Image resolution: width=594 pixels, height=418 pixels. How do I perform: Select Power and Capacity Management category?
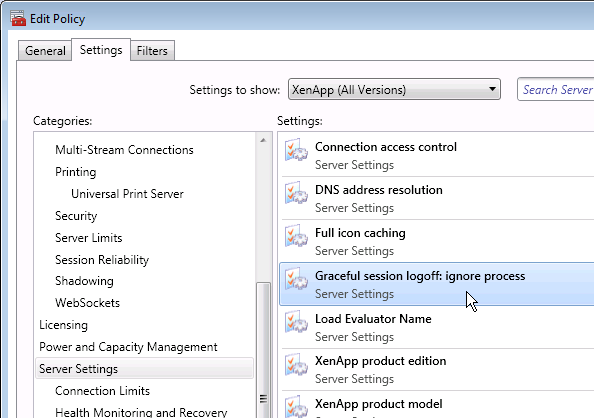[x=128, y=347]
